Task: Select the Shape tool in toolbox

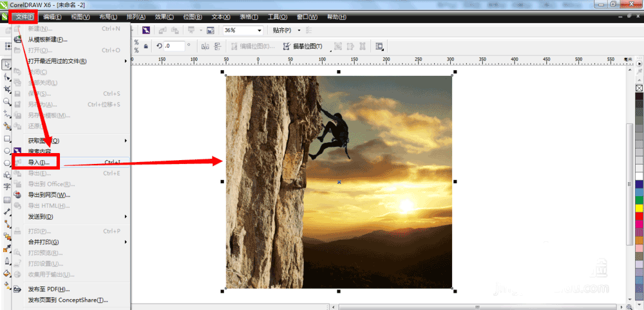Action: (6, 77)
